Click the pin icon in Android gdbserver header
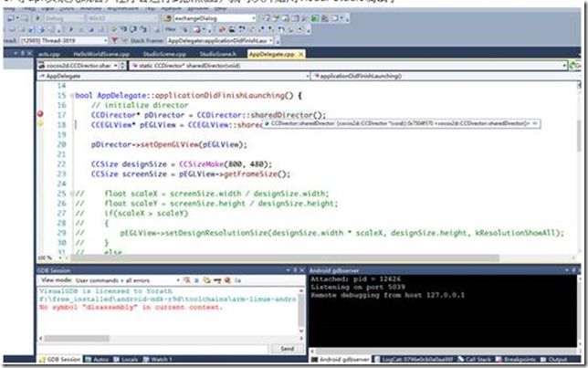Viewport: 588px width, 368px height. click(x=573, y=270)
